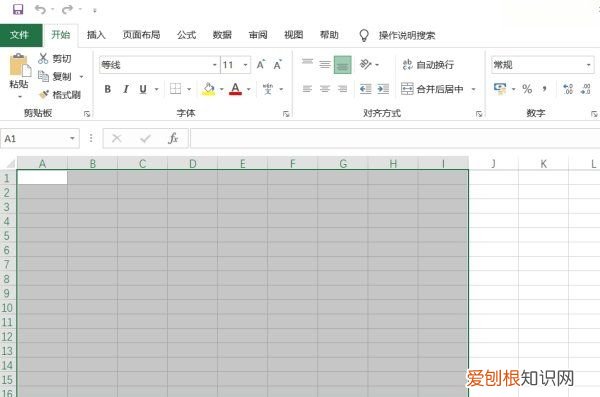This screenshot has width=600, height=397.
Task: Click the Select All corner triangle
Action: click(x=10, y=164)
